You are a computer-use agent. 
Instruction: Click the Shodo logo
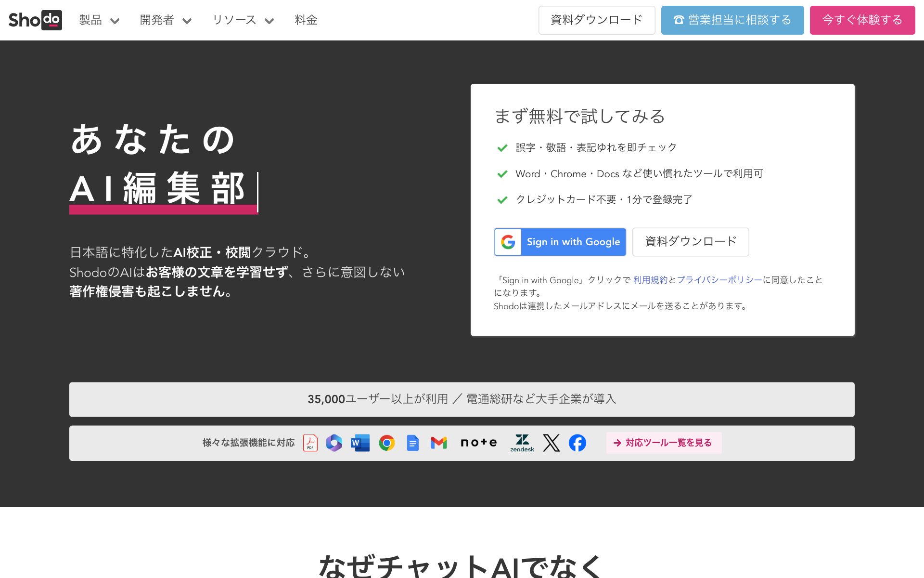tap(35, 20)
